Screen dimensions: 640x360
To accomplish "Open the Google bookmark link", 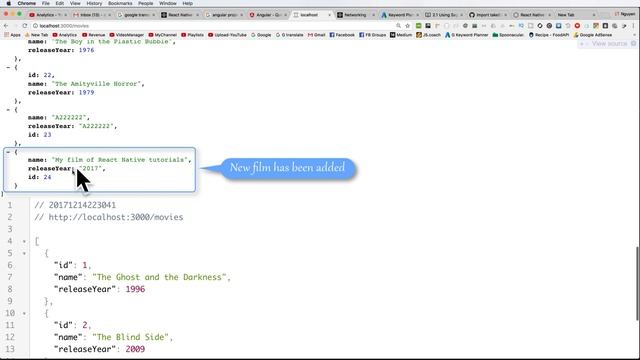I will pos(261,35).
